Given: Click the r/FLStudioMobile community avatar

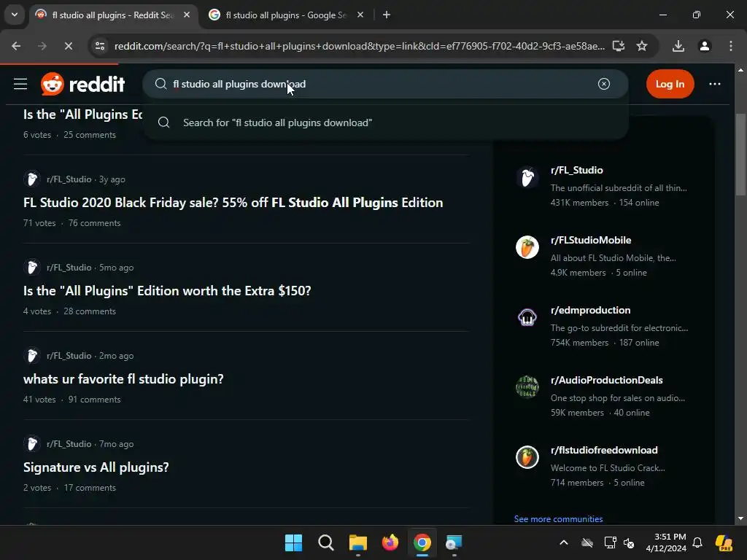Looking at the screenshot, I should pos(527,247).
